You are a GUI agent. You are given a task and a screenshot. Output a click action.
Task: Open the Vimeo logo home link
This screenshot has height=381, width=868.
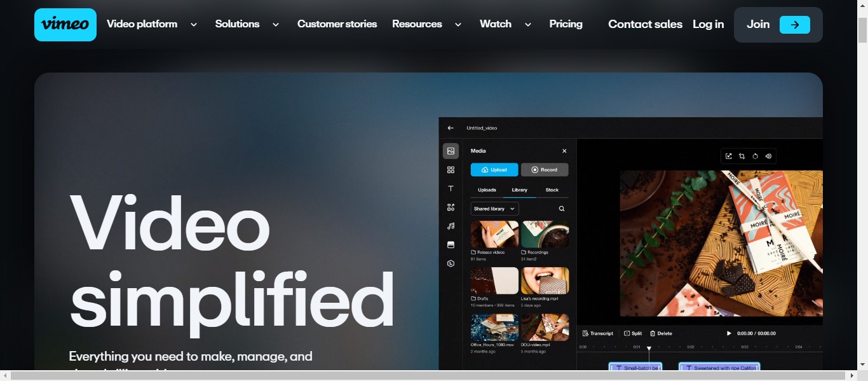65,25
